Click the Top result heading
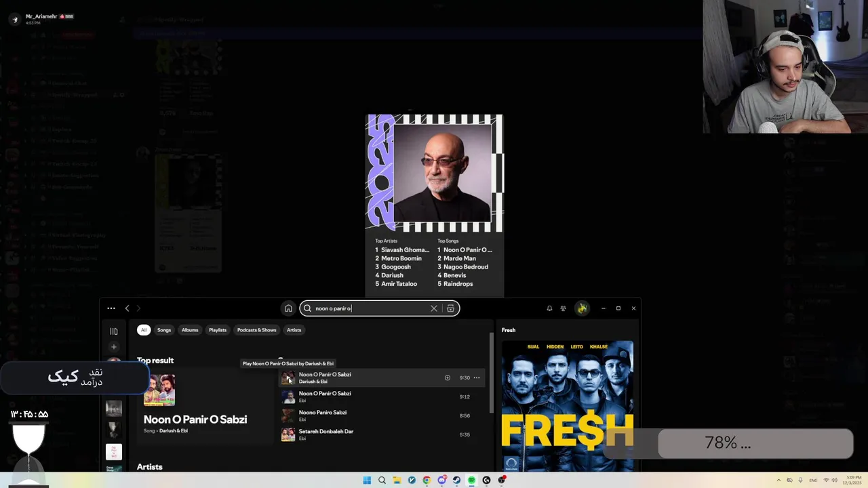Screen dimensions: 868x488 coord(155,361)
